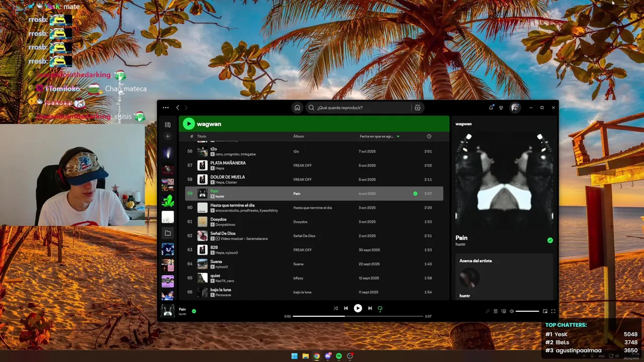Open Google Chrome from the taskbar
This screenshot has width=644, height=362.
tap(316, 356)
